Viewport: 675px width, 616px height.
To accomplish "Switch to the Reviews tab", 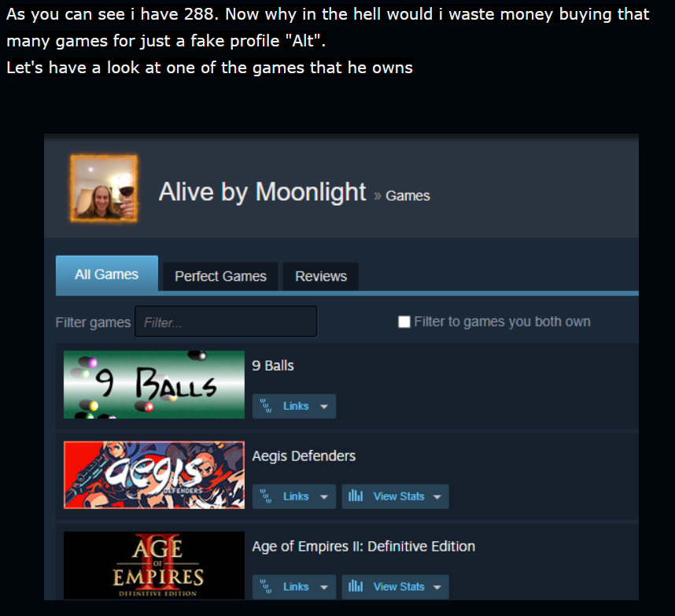I will coord(321,276).
